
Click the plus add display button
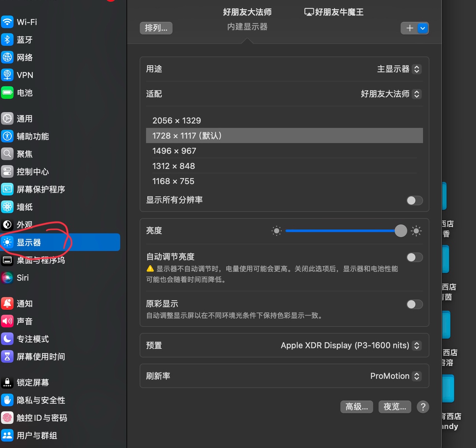click(409, 28)
